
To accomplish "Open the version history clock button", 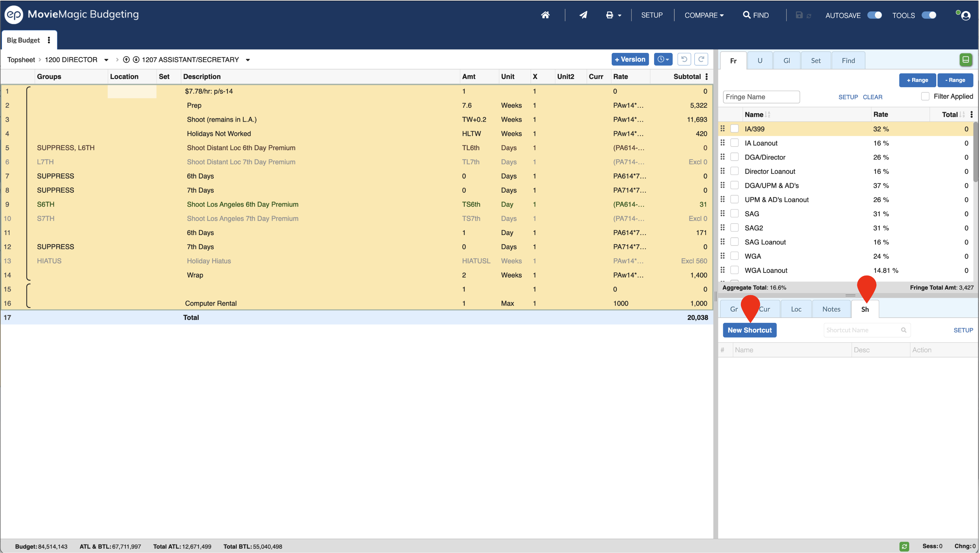I will pyautogui.click(x=663, y=59).
